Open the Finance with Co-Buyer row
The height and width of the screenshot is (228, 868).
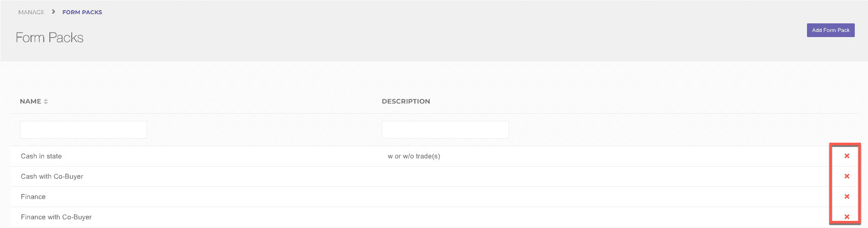coord(56,217)
